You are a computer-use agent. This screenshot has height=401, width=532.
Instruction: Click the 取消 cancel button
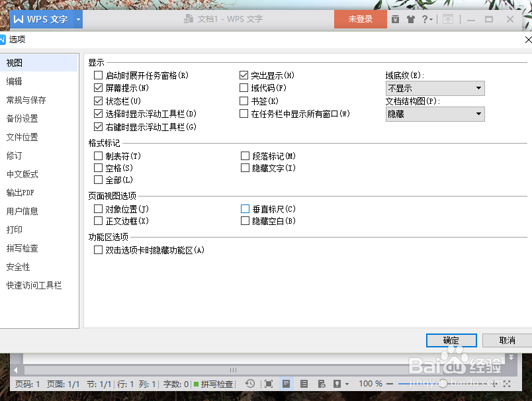click(508, 340)
